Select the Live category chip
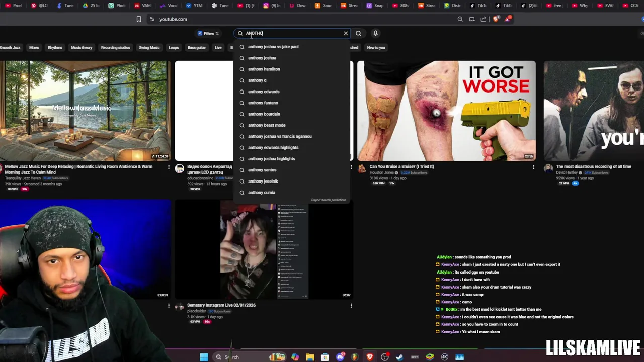This screenshot has width=644, height=362. click(218, 48)
